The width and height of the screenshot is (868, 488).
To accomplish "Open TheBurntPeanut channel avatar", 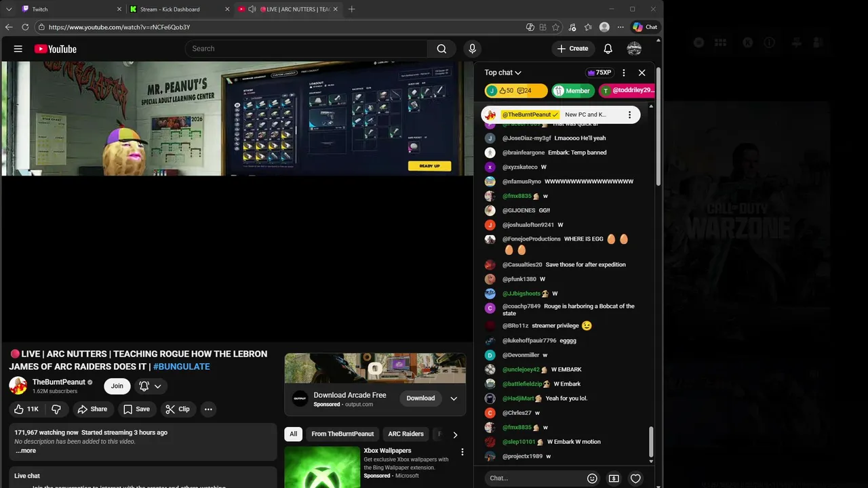I will pyautogui.click(x=18, y=386).
